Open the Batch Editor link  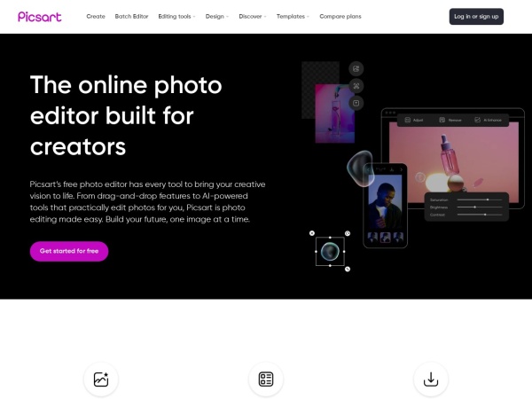click(x=131, y=16)
